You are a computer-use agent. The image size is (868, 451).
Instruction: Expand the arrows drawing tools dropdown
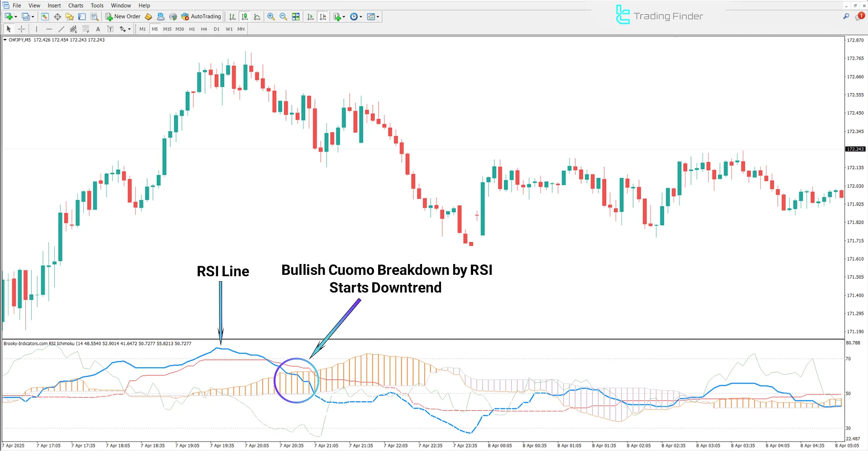coord(128,29)
